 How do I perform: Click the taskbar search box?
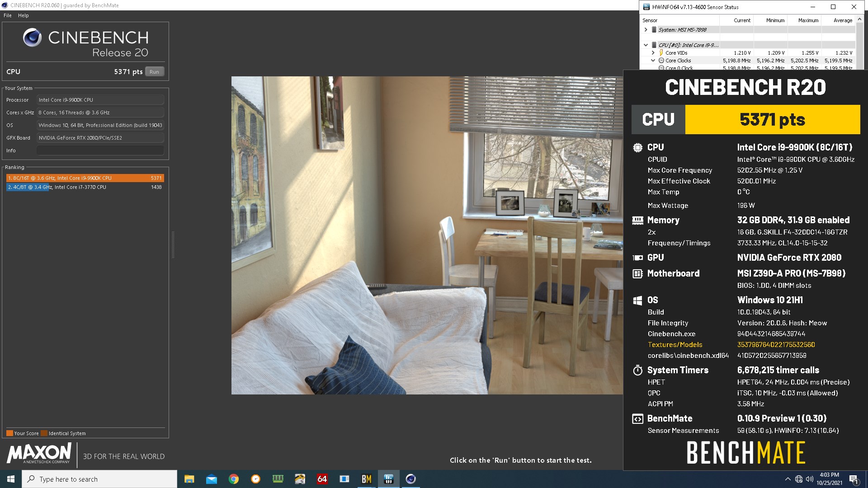click(99, 479)
